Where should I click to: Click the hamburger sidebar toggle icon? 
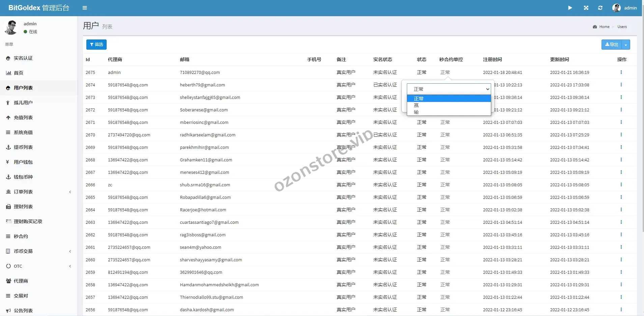[85, 8]
